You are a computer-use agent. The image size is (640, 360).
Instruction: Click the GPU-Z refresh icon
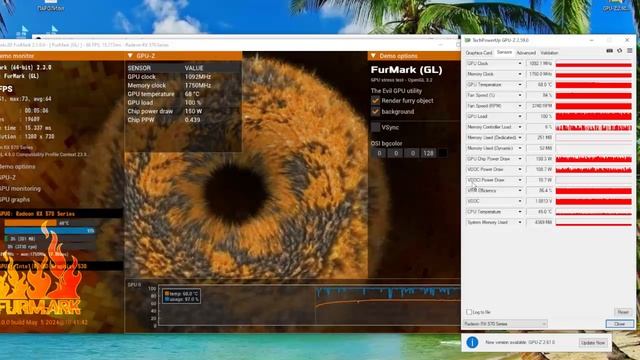pos(620,51)
